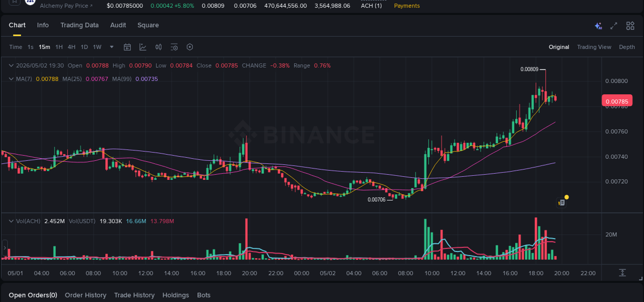Expand the side handle on volume panel
This screenshot has width=644, height=302.
tap(5, 248)
